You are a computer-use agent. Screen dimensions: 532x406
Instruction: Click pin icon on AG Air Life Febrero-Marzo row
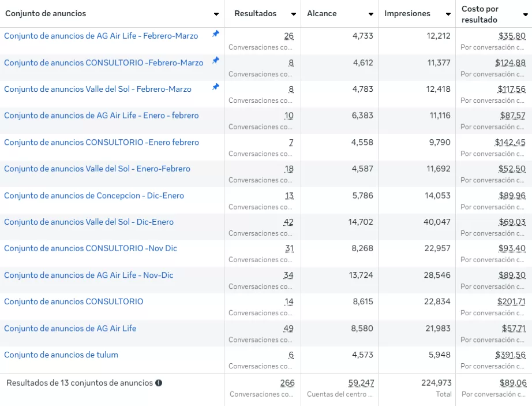coord(215,34)
